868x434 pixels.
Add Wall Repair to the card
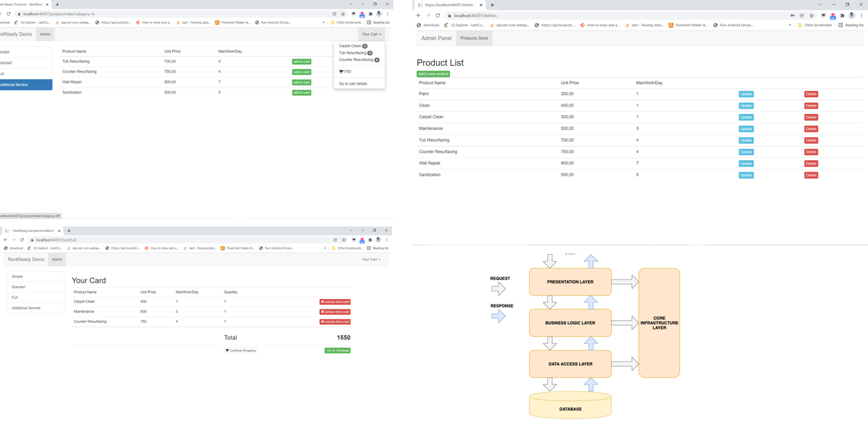tap(302, 82)
